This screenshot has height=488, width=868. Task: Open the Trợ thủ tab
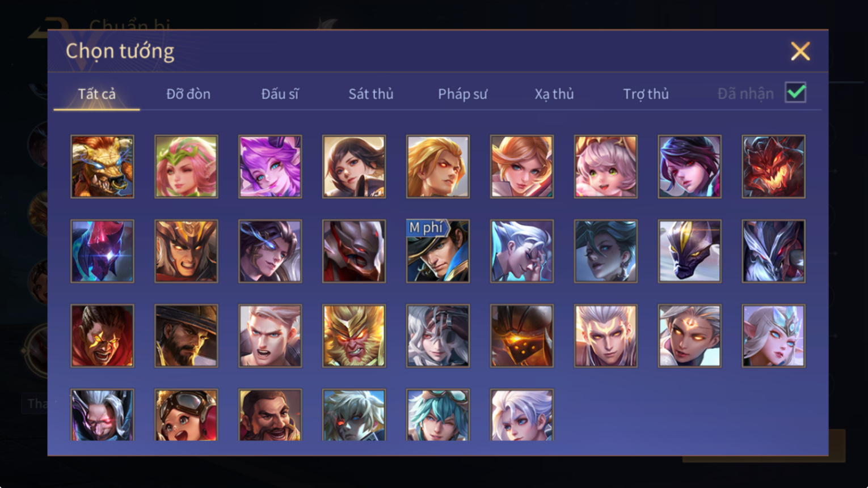point(646,94)
